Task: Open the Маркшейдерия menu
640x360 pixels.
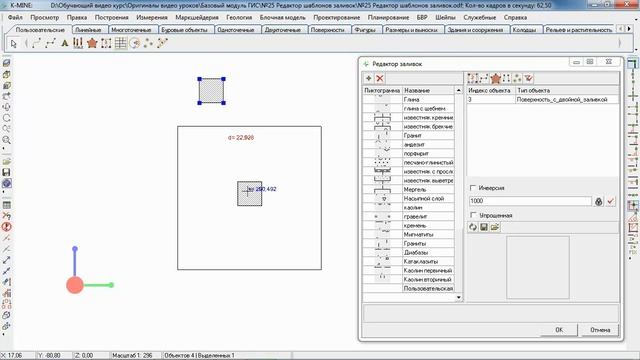Action: click(x=197, y=18)
